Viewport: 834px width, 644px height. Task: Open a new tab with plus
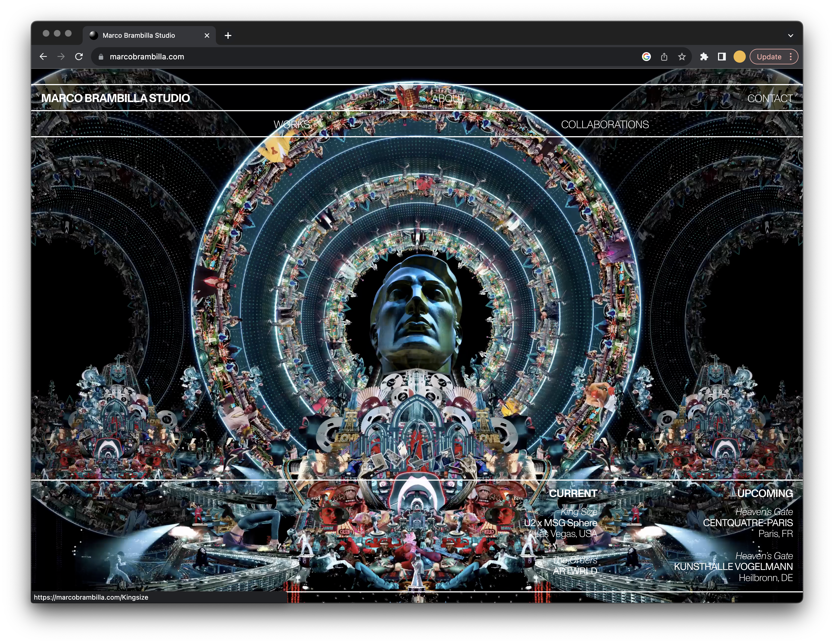[x=228, y=36]
